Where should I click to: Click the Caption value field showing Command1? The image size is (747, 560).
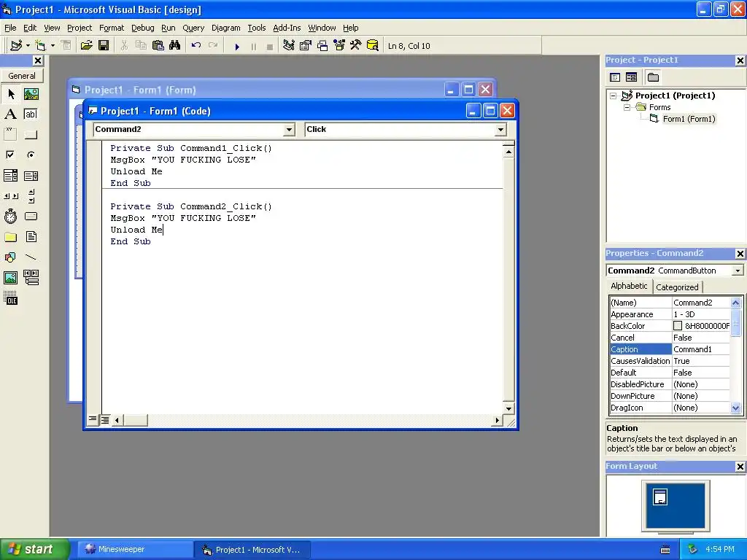coord(700,349)
